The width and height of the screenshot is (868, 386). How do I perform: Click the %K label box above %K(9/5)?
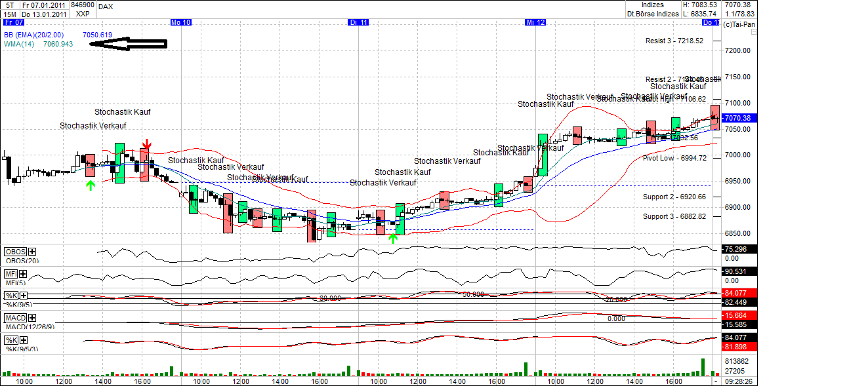point(11,296)
